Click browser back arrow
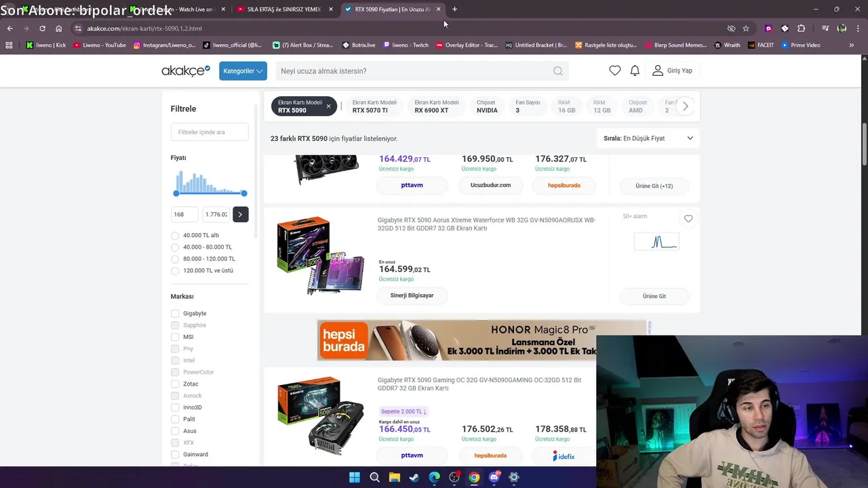This screenshot has width=868, height=488. (x=9, y=28)
